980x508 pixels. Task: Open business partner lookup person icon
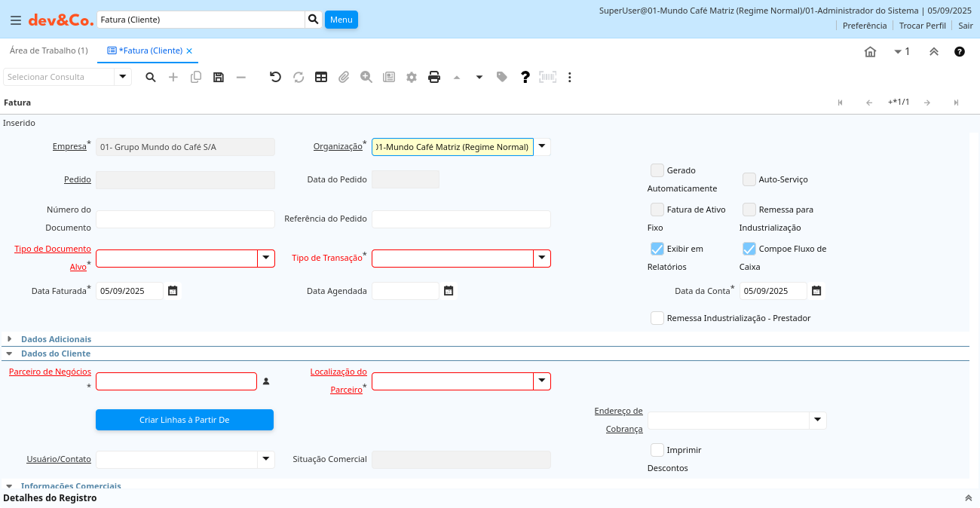coord(266,381)
